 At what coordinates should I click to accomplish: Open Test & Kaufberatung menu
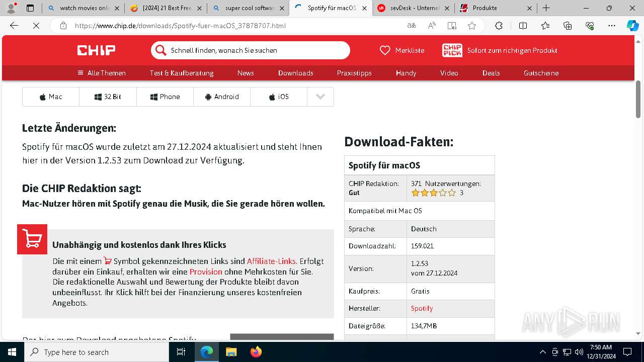click(x=182, y=73)
